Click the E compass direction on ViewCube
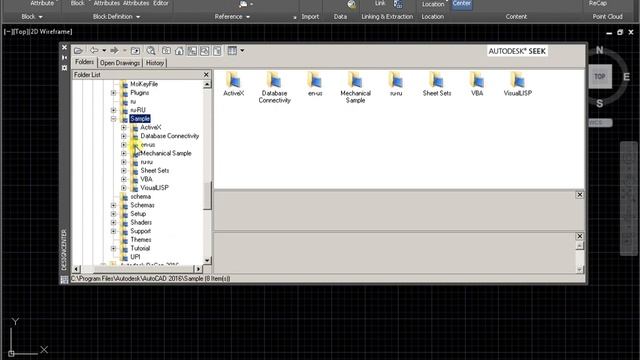The height and width of the screenshot is (360, 640). (x=626, y=77)
